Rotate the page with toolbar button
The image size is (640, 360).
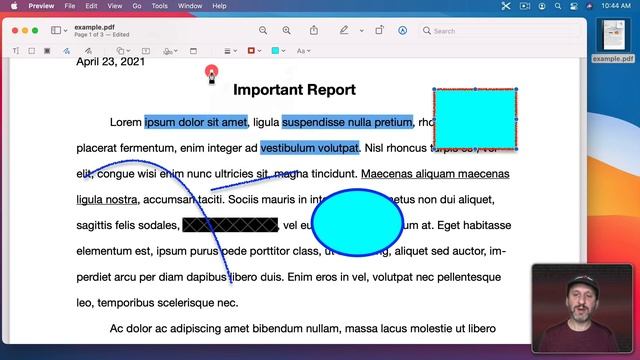[379, 30]
